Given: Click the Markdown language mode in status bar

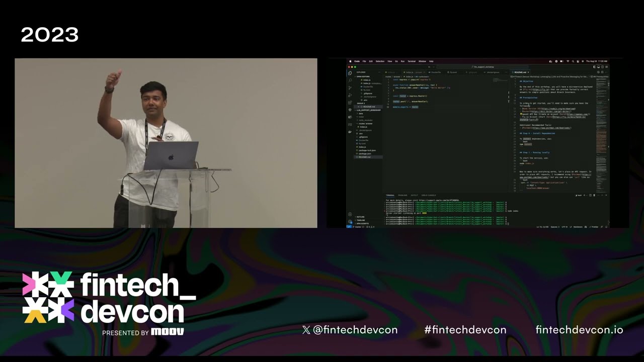Looking at the screenshot, I should 578,227.
